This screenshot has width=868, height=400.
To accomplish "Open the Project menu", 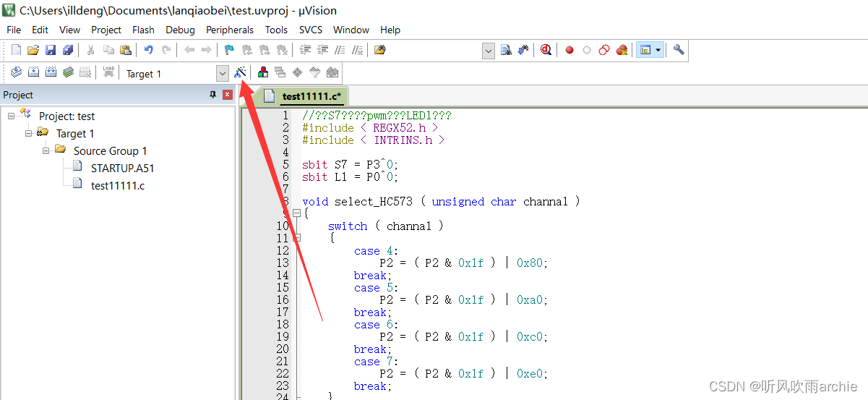I will click(106, 30).
